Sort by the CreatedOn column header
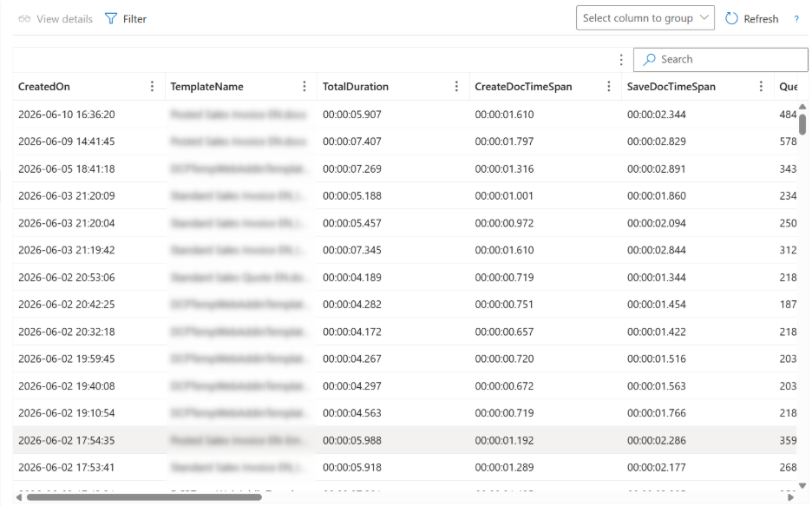The width and height of the screenshot is (812, 506). pyautogui.click(x=44, y=87)
